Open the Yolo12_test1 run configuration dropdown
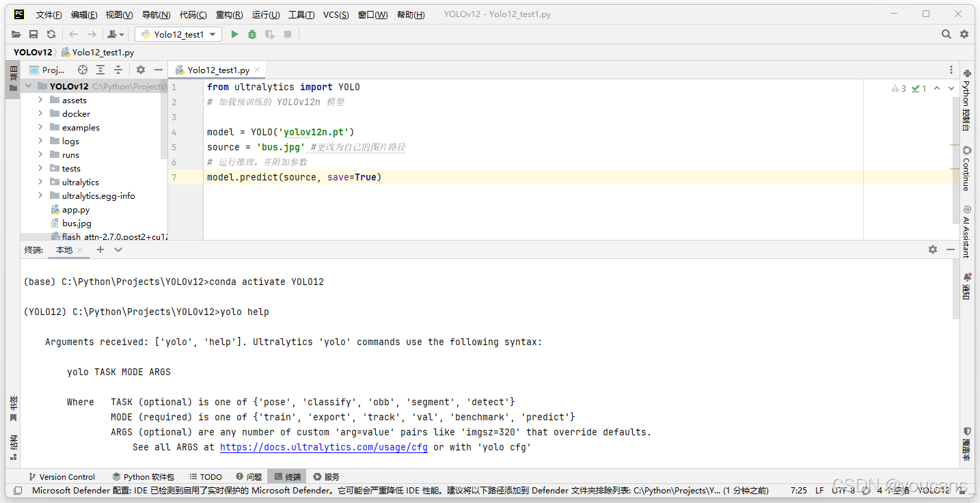 tap(178, 34)
